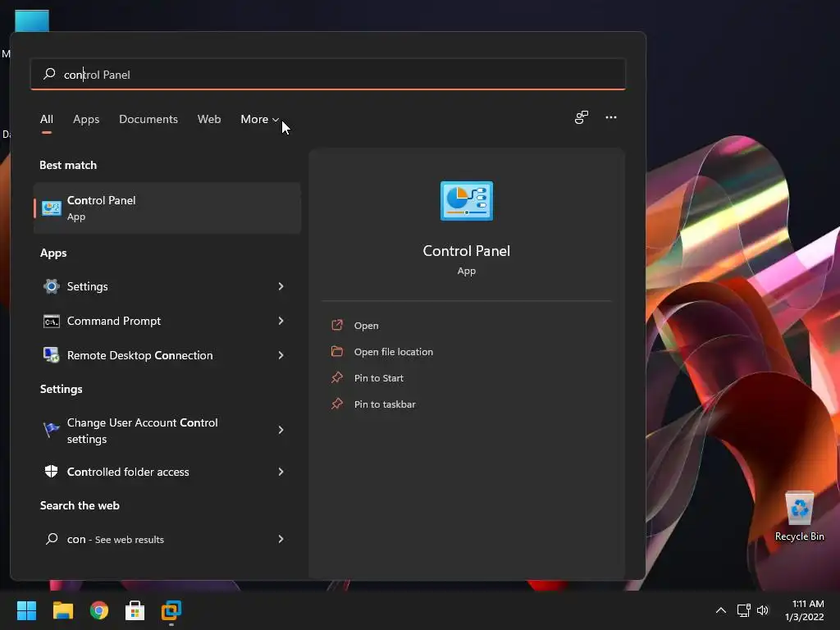Launch Google Chrome from the taskbar
840x630 pixels.
[x=99, y=610]
